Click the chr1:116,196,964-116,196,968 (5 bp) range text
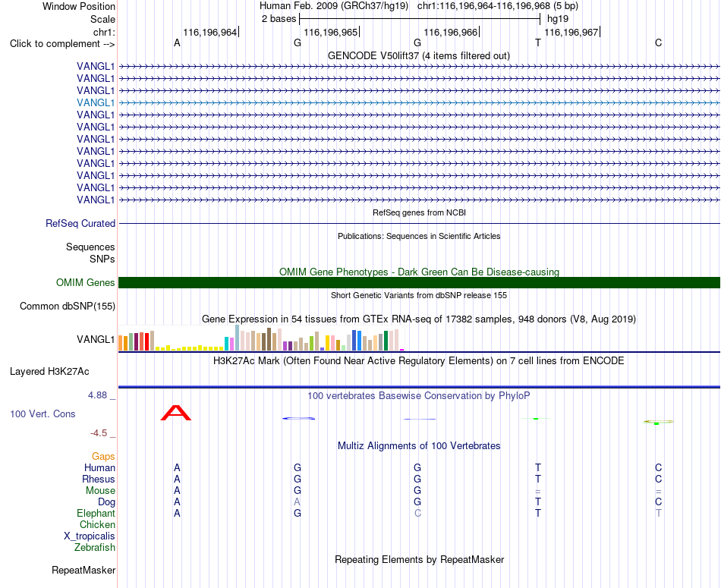Image resolution: width=721 pixels, height=588 pixels. pyautogui.click(x=498, y=6)
